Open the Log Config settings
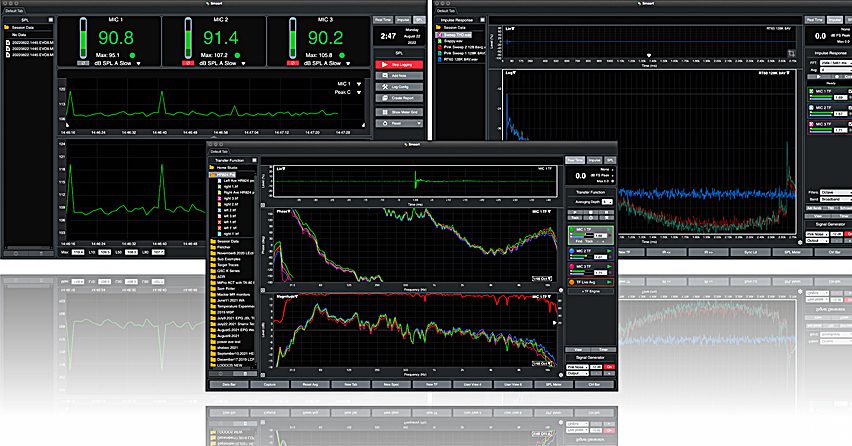The image size is (852, 446). (400, 88)
